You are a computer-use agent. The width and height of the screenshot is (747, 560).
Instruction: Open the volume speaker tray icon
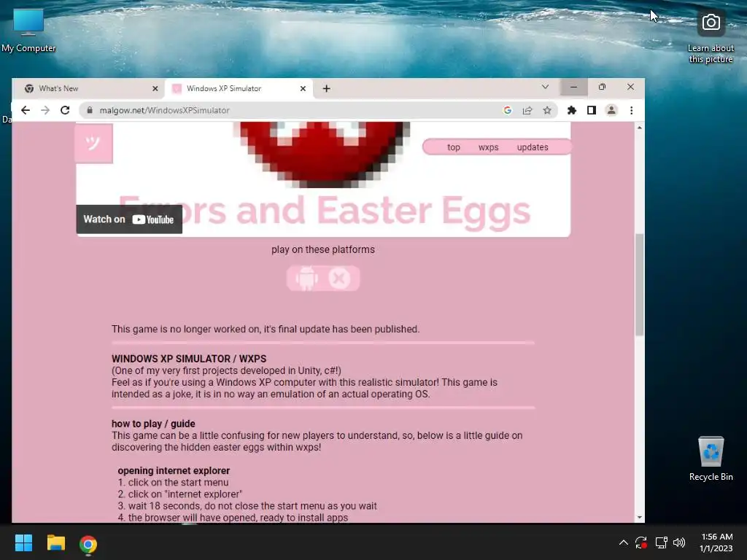679,542
